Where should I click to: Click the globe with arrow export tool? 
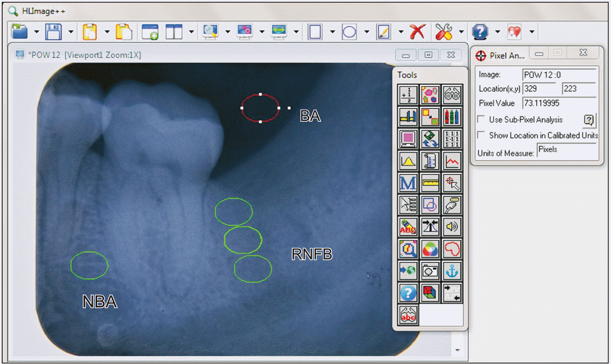pos(408,271)
